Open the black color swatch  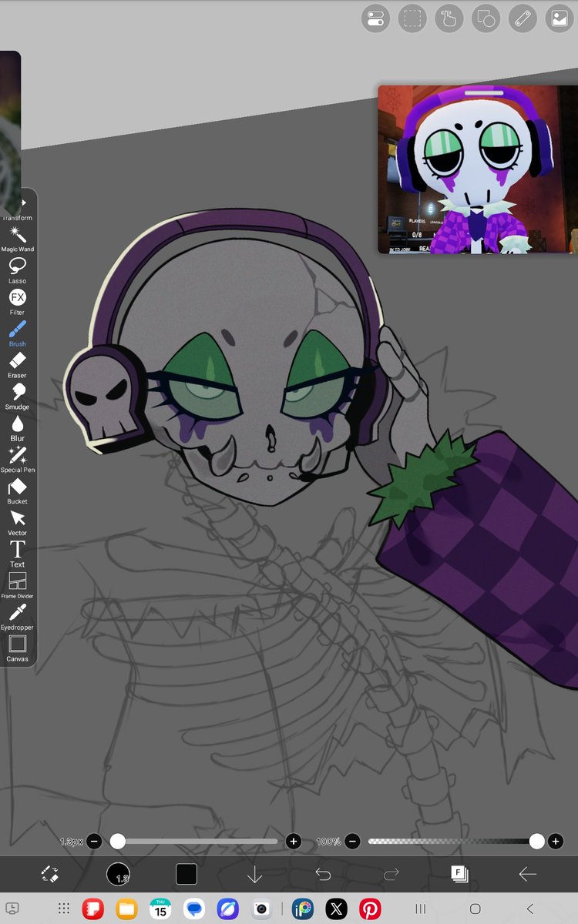187,874
